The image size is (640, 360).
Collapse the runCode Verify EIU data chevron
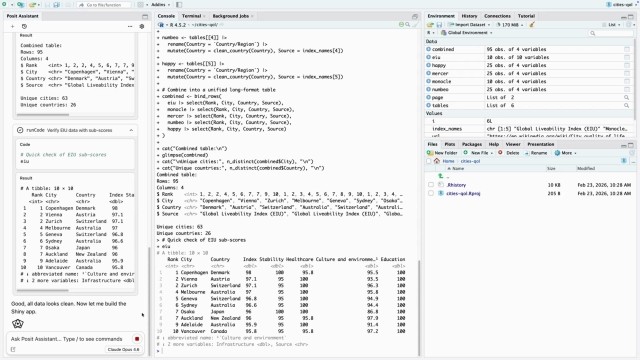pos(131,130)
